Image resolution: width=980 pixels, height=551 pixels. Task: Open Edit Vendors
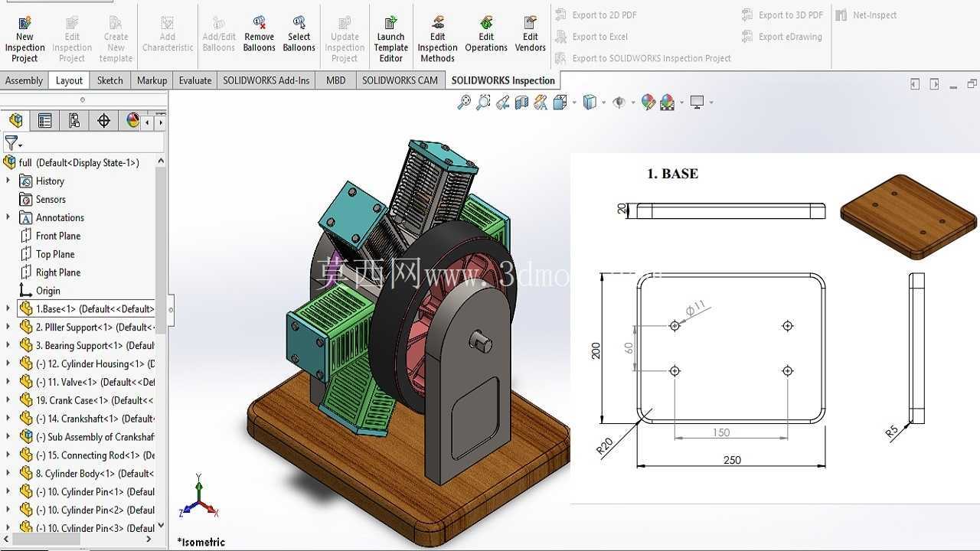(x=531, y=34)
